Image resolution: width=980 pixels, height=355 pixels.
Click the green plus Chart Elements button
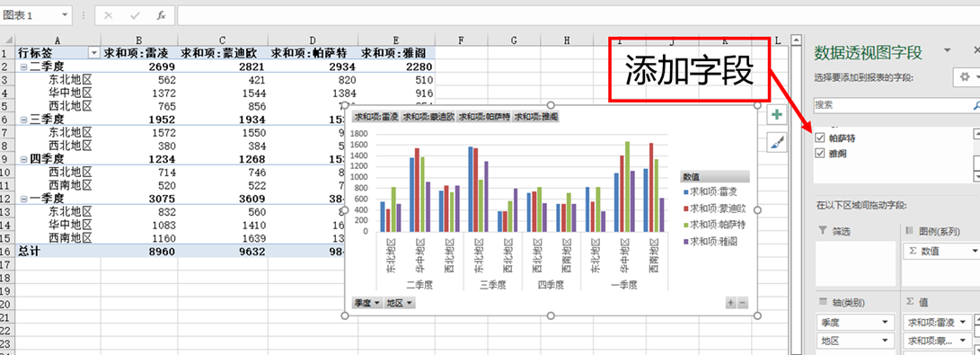pyautogui.click(x=775, y=115)
